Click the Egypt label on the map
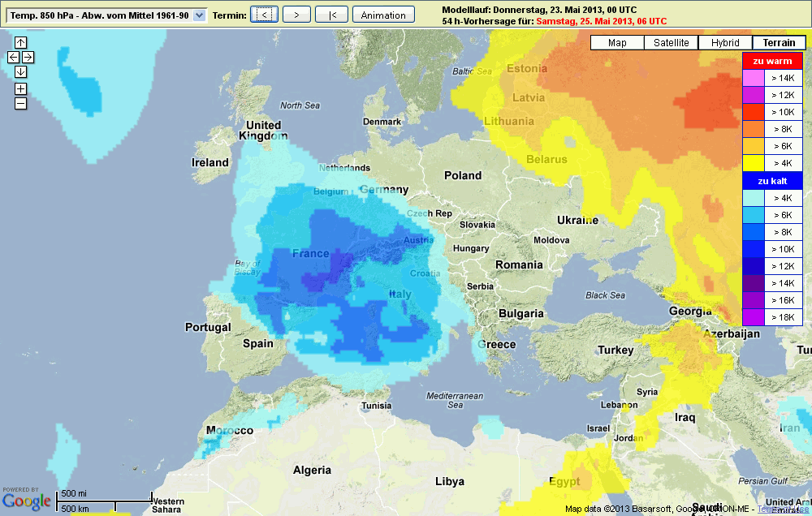The width and height of the screenshot is (812, 516). [564, 482]
